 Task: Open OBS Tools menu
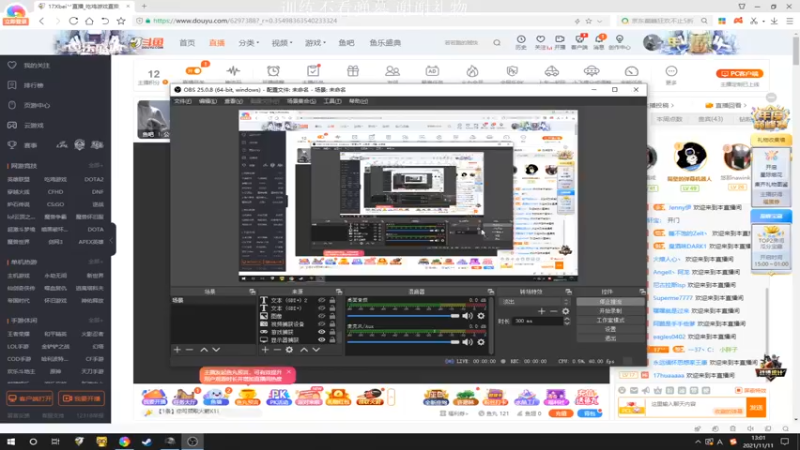click(332, 101)
